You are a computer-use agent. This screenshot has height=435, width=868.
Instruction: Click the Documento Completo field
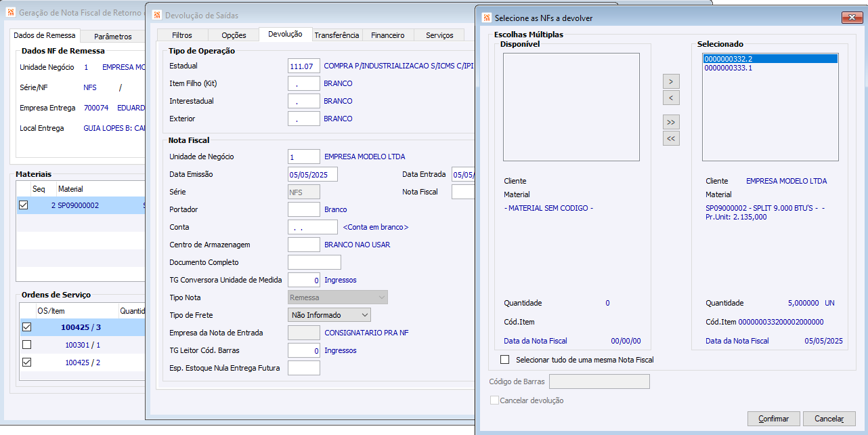314,262
